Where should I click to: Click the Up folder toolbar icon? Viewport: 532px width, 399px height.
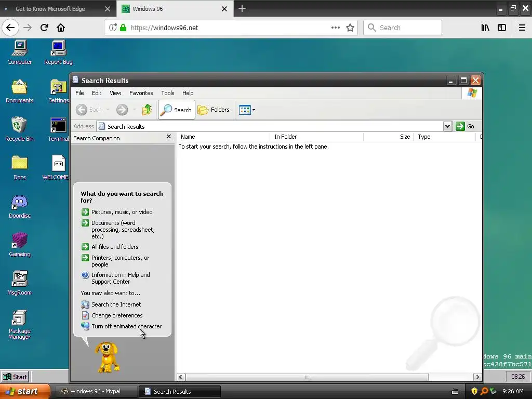147,110
